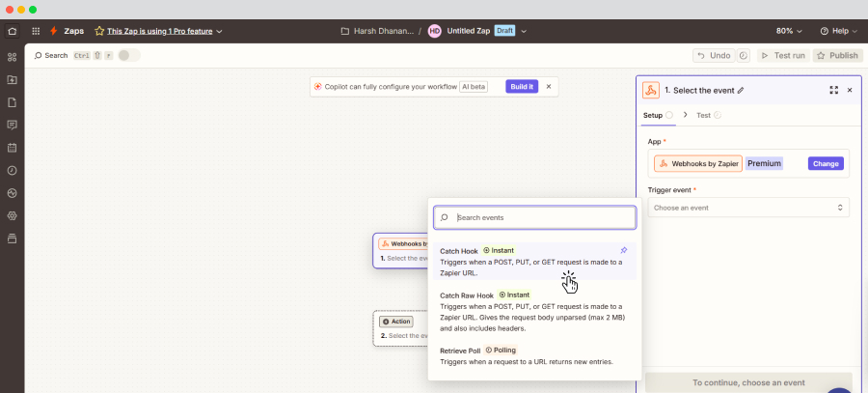Toggle the switch next to Search

(x=129, y=56)
